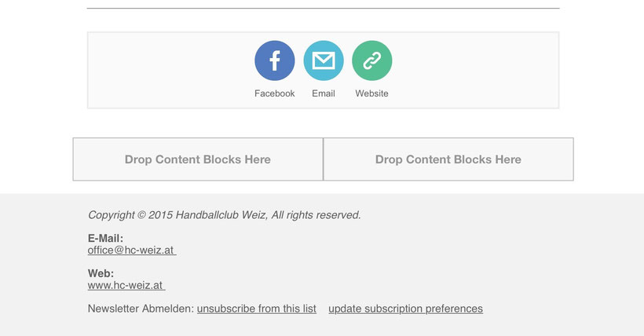Click the blue Facebook circle icon
Viewport: 644px width, 336px height.
pyautogui.click(x=274, y=60)
